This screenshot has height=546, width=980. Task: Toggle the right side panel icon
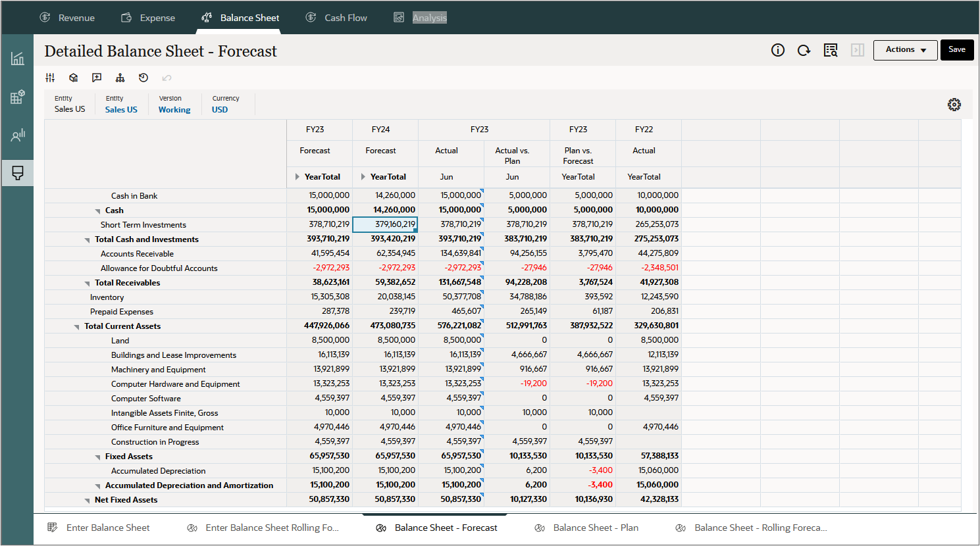[857, 50]
